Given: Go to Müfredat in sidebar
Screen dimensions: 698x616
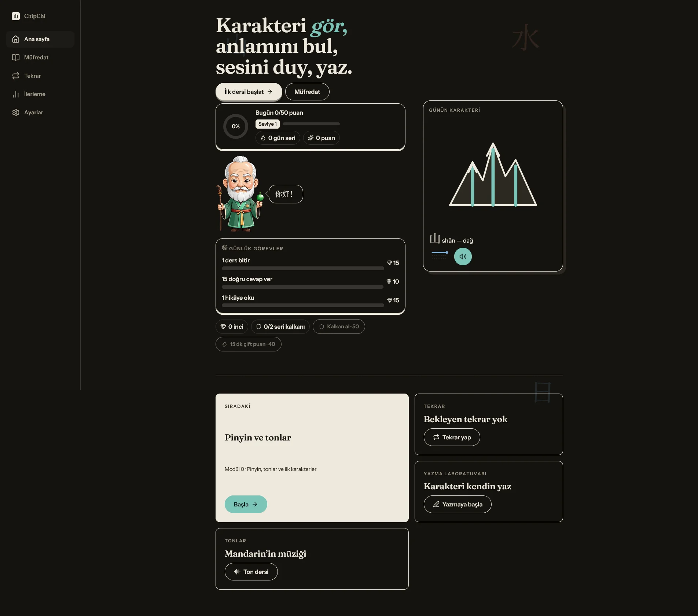Looking at the screenshot, I should [x=40, y=58].
